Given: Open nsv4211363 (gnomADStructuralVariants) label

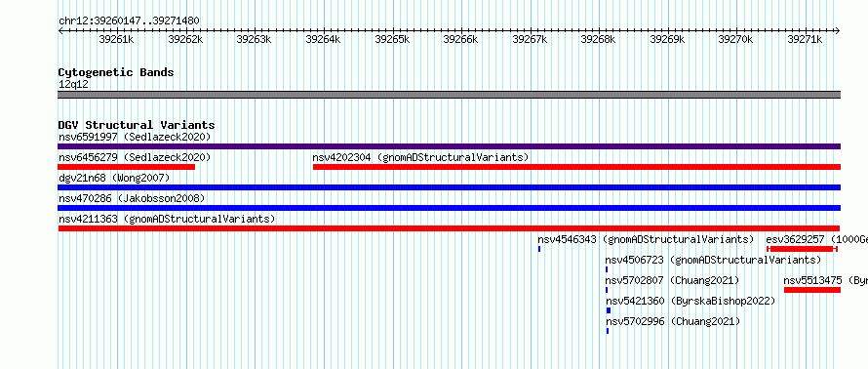Looking at the screenshot, I should coord(167,219).
